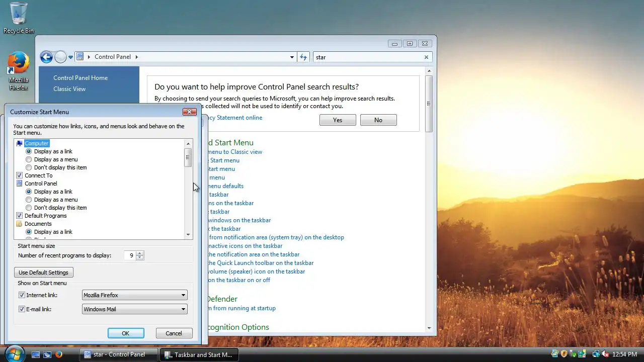Click the Refresh button beside address bar
Viewport: 644px width, 362px height.
[303, 57]
